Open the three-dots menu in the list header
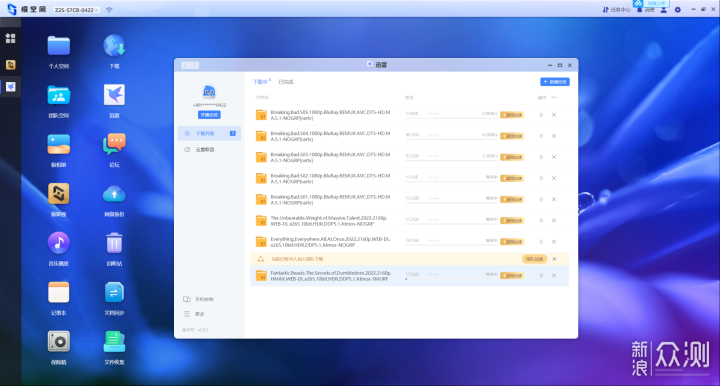Screen dimensions: 720x386 pos(554,97)
